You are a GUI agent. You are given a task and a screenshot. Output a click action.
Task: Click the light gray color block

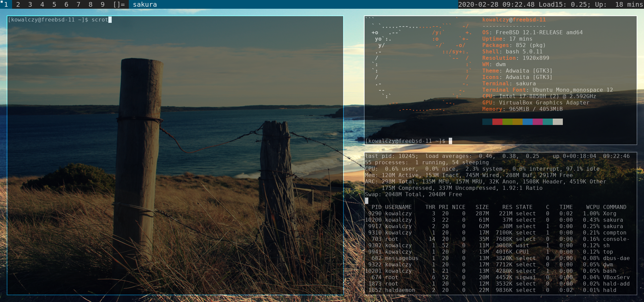point(558,122)
